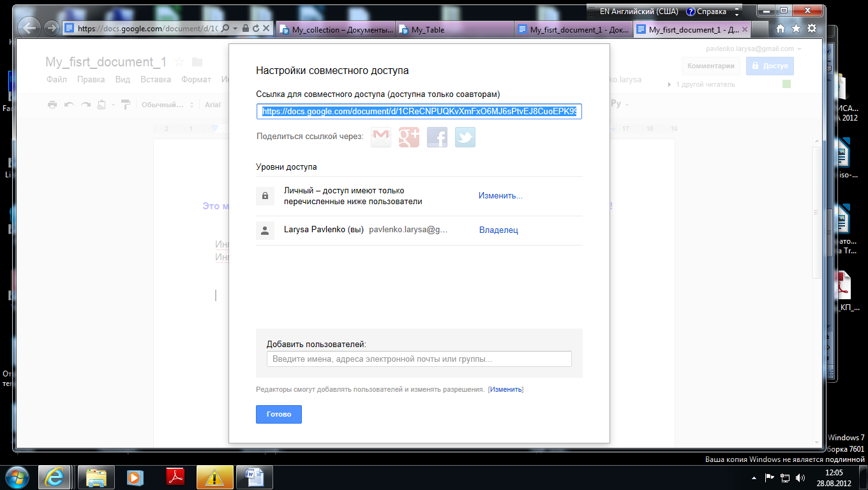Open paragraph style dropdown Обычный
This screenshot has height=490, width=868.
(168, 105)
